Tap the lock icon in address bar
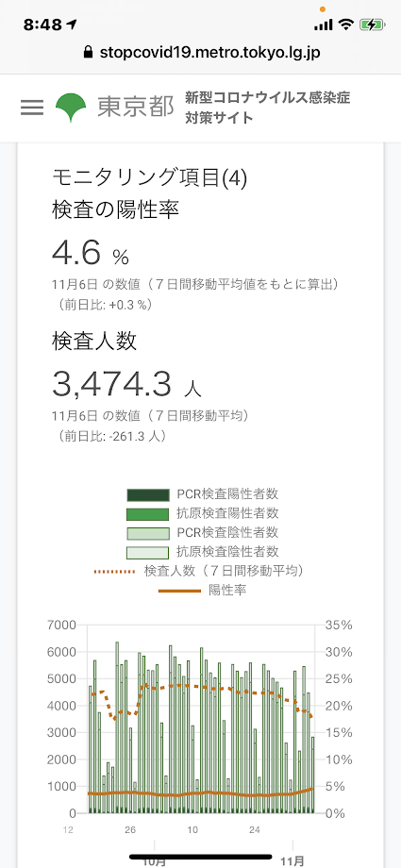401x868 pixels. coord(88,53)
